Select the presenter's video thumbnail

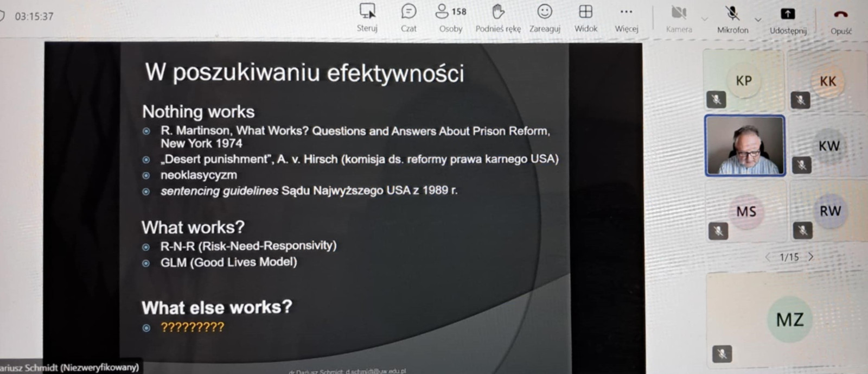tap(745, 145)
